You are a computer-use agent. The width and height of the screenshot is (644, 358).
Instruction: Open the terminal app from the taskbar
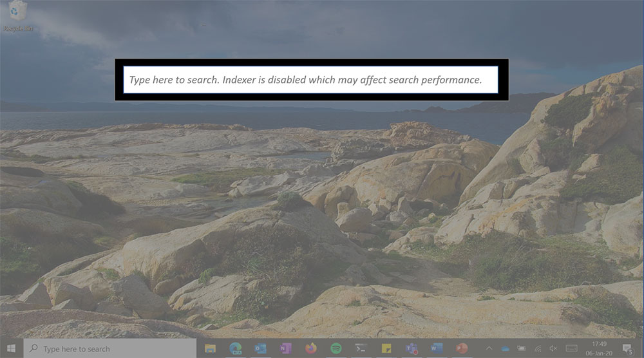(x=361, y=348)
